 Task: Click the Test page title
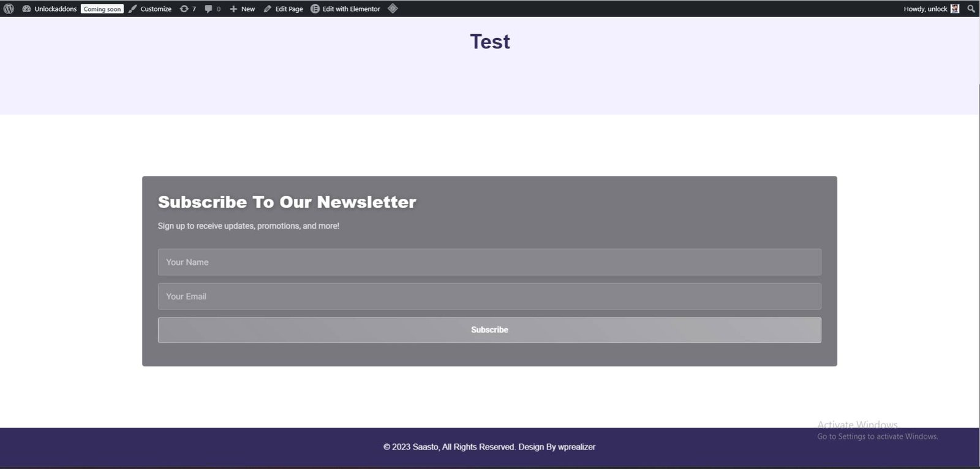coord(489,42)
